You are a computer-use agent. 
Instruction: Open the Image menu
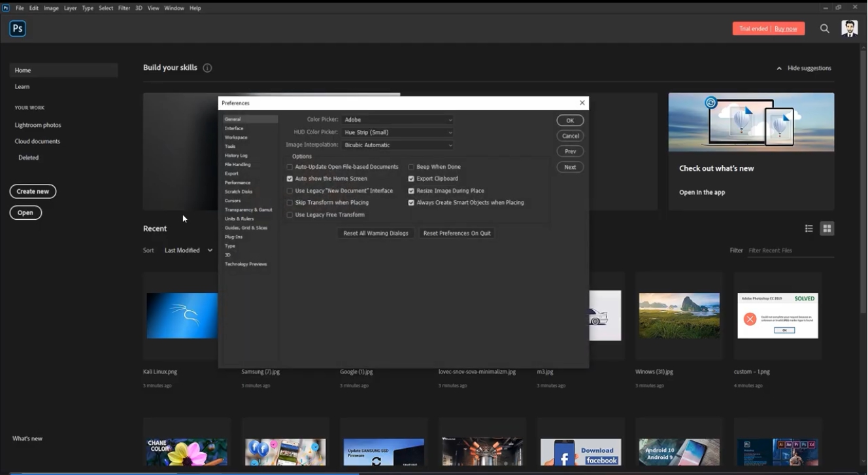[x=51, y=8]
